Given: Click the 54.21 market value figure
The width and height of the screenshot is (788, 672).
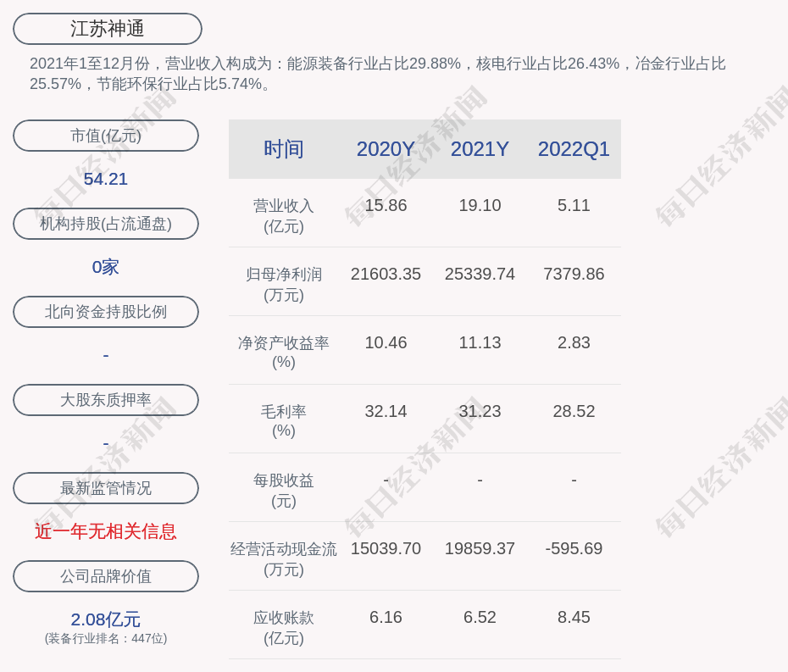Looking at the screenshot, I should (x=106, y=179).
